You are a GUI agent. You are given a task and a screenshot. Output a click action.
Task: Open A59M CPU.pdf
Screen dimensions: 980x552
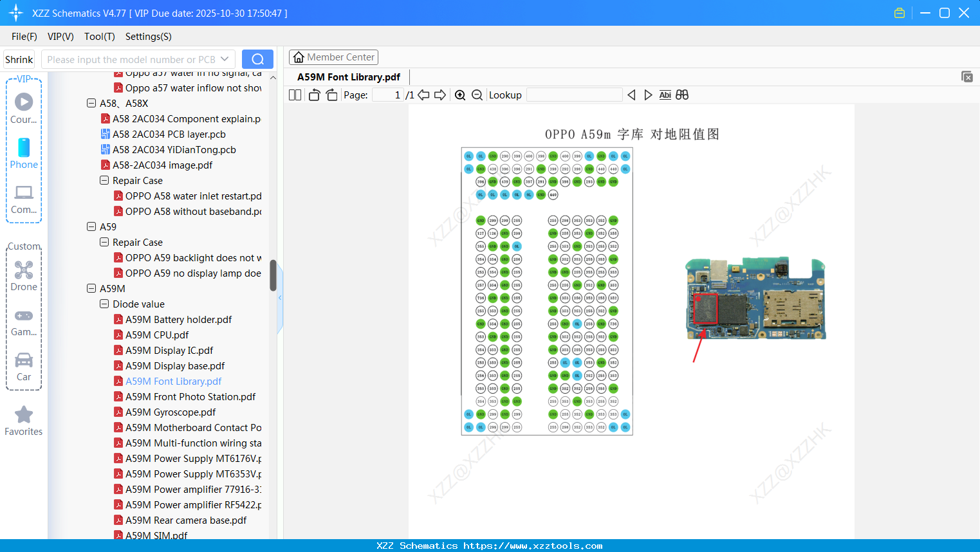click(x=151, y=335)
